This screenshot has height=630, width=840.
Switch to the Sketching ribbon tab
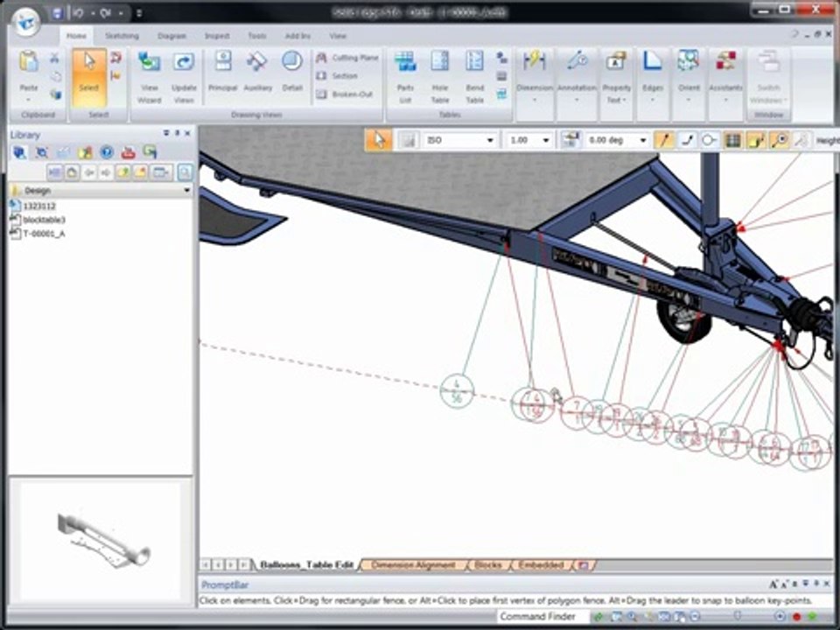(x=122, y=36)
